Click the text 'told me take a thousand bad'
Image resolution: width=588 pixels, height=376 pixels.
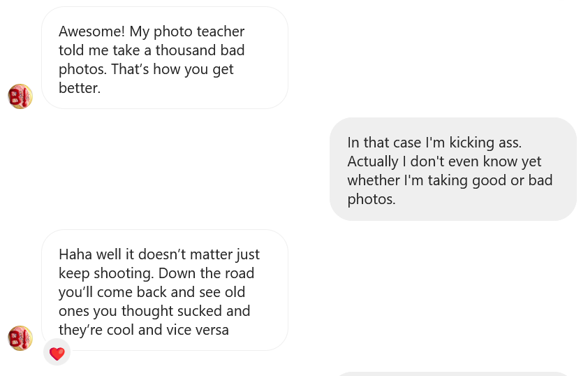(x=152, y=50)
